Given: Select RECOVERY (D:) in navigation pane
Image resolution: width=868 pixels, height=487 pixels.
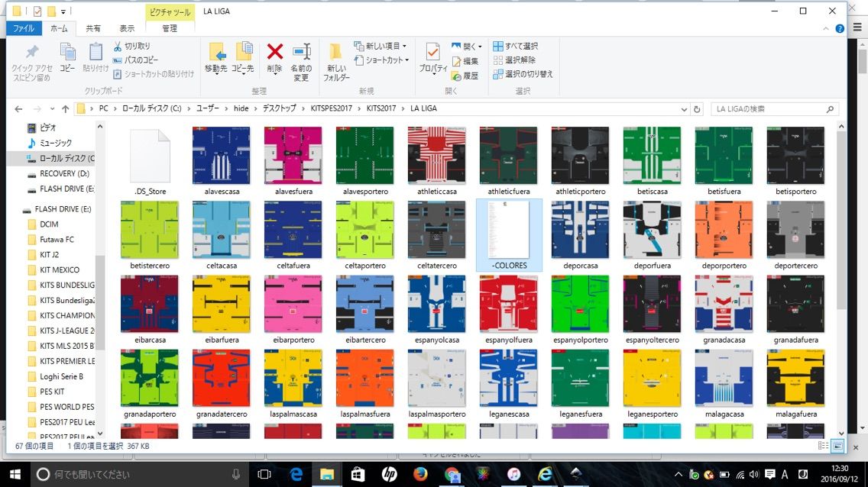Looking at the screenshot, I should pos(64,173).
